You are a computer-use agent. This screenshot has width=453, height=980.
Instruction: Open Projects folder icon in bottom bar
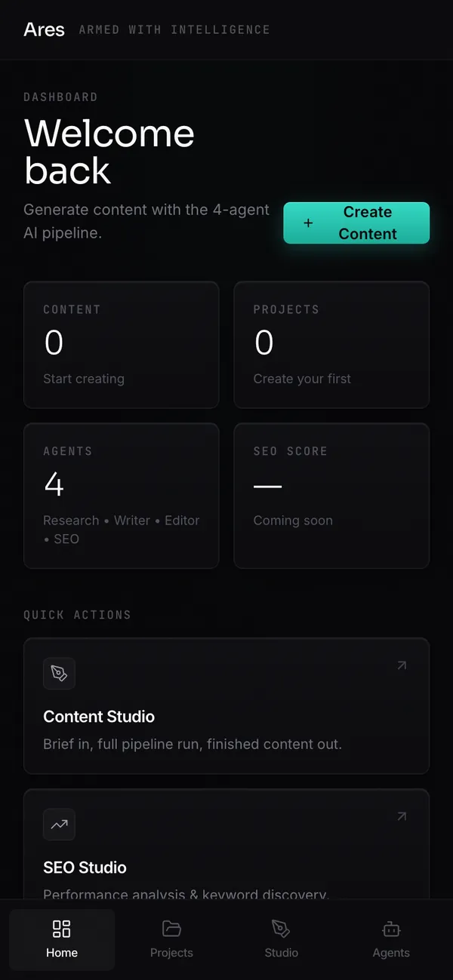coord(171,928)
